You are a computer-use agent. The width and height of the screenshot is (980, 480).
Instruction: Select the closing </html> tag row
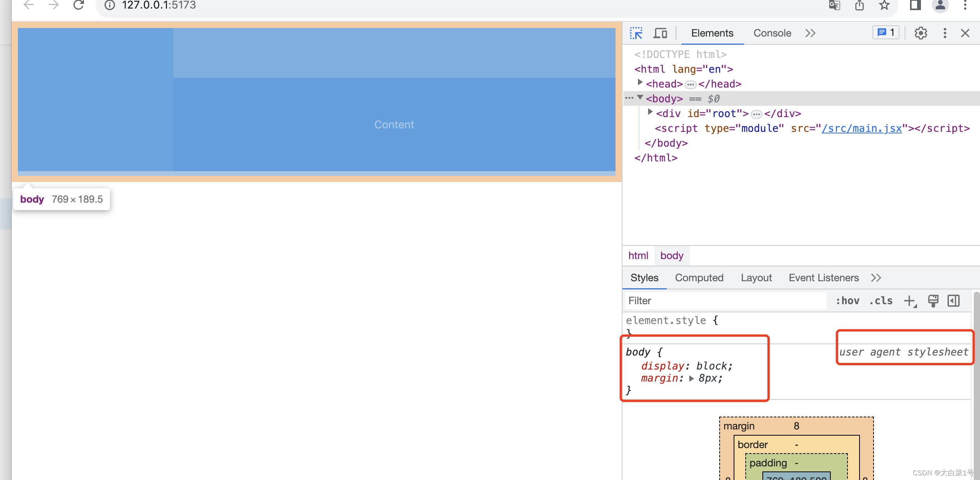coord(801,158)
